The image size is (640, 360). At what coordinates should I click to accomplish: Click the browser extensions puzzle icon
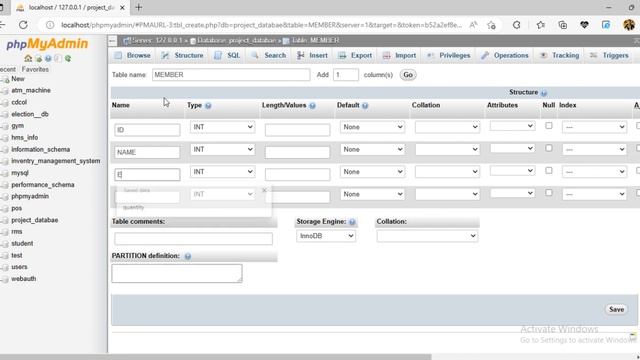516,25
